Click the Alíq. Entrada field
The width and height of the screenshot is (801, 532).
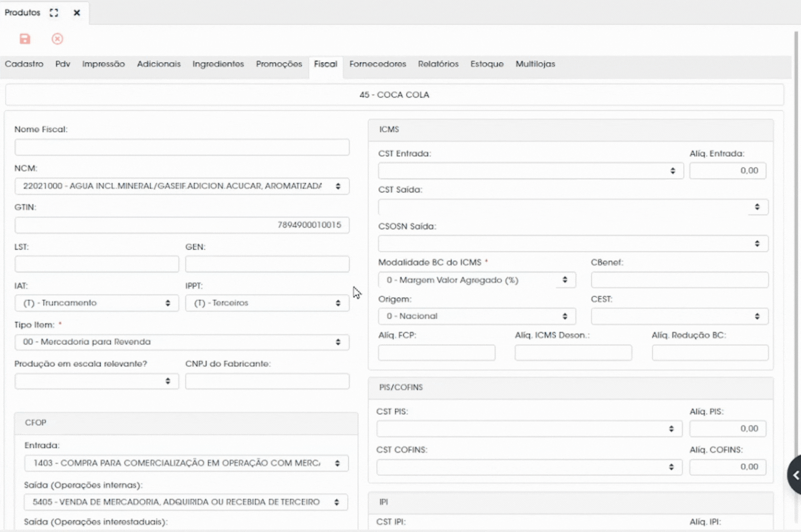coord(728,171)
